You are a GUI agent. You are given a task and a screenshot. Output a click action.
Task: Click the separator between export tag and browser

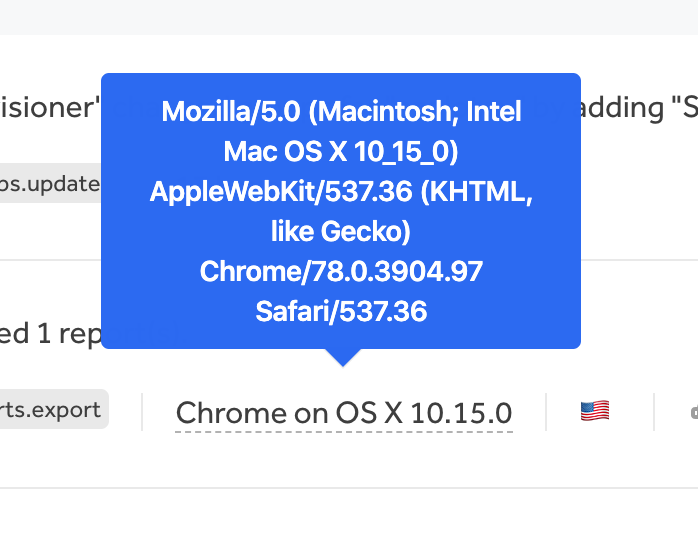click(142, 411)
